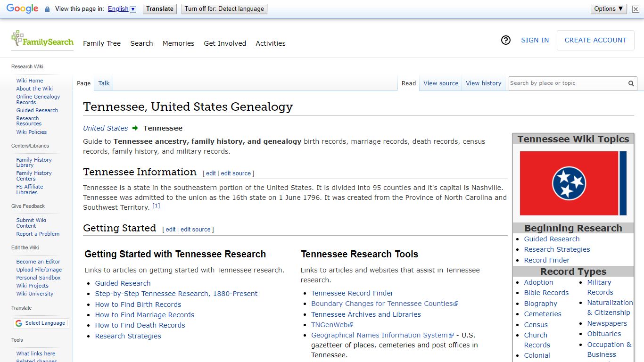Open the help question mark icon

[506, 41]
